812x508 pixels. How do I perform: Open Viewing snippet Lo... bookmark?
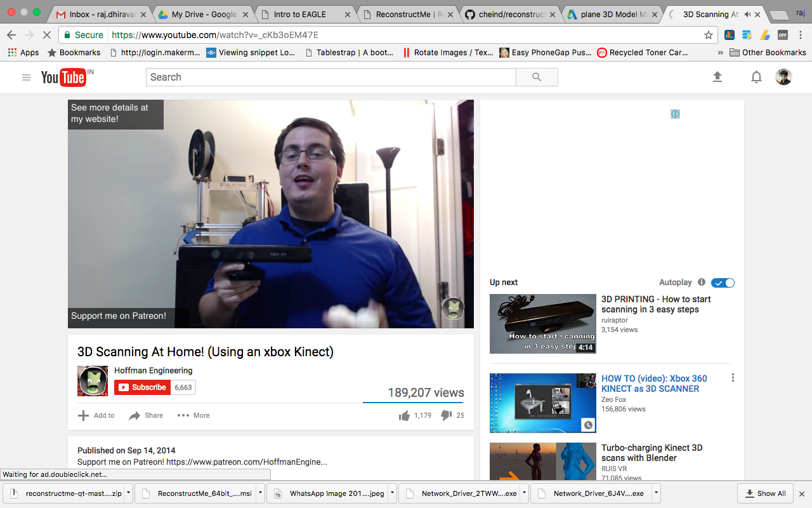tap(251, 53)
